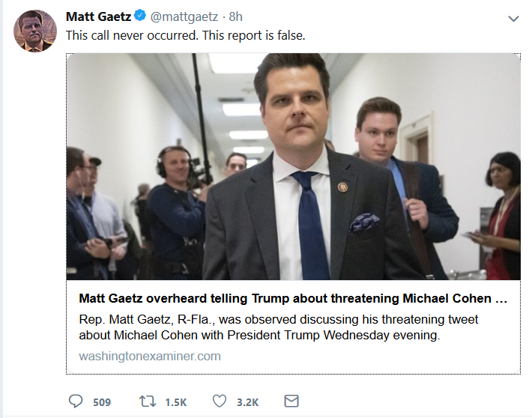Viewport: 532px width, 418px height.
Task: Click the reply speech bubble icon
Action: point(76,402)
